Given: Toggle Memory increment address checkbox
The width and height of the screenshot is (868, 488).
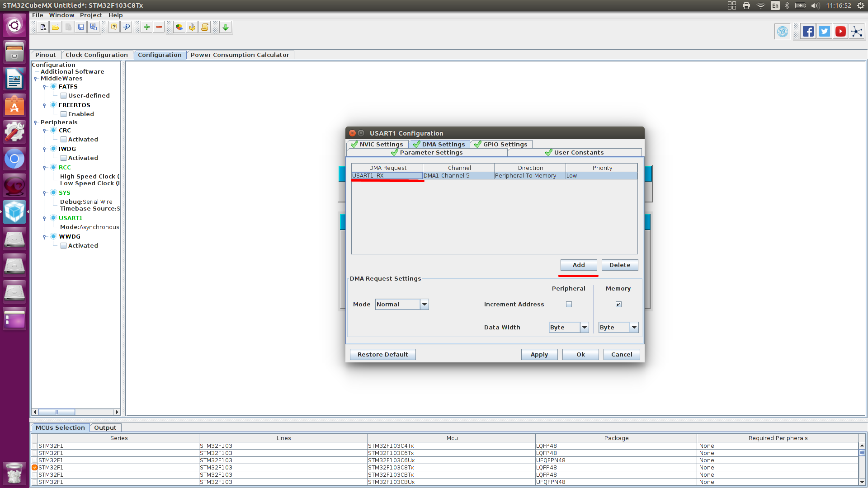Looking at the screenshot, I should 618,305.
